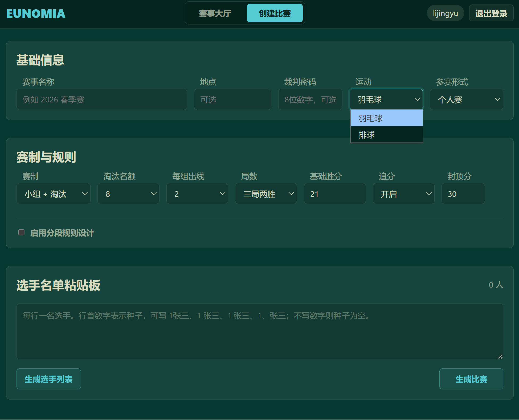Click the 基础信息 heading
The width and height of the screenshot is (519, 420).
[40, 60]
